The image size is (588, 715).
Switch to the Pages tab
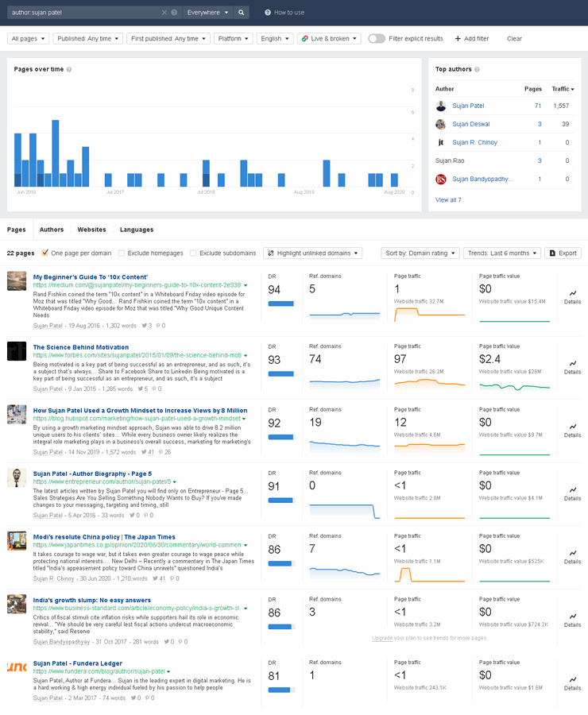click(x=17, y=230)
